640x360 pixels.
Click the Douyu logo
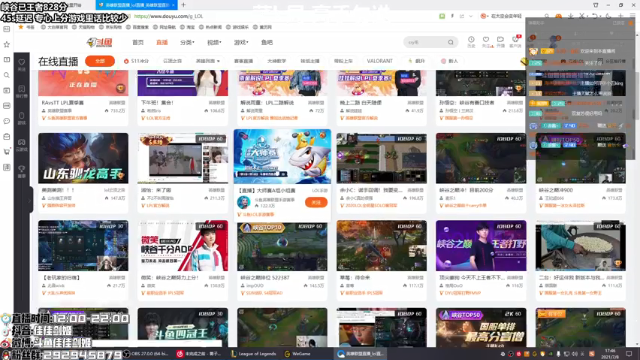[99, 42]
